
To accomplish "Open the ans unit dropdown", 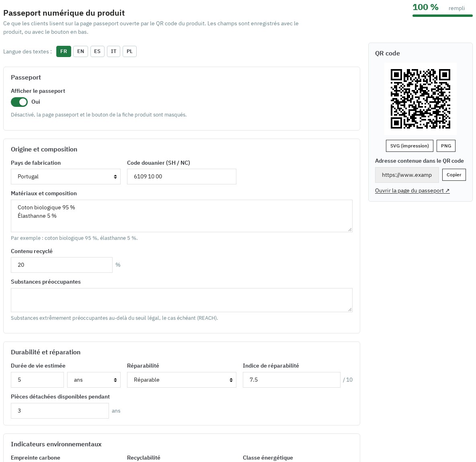I will tap(94, 380).
